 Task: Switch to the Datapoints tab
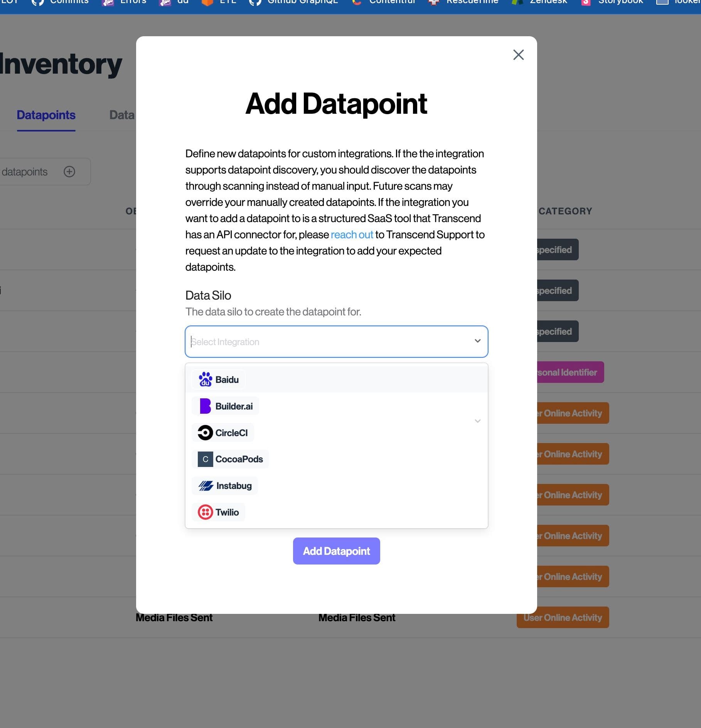(x=46, y=115)
